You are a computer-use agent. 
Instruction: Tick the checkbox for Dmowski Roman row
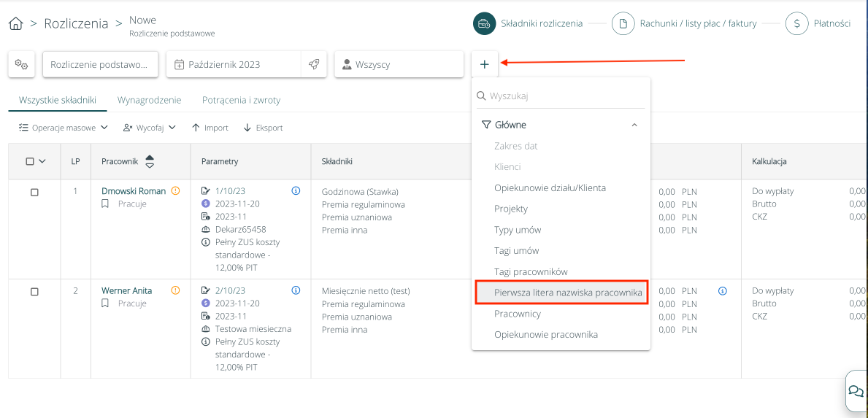(x=34, y=192)
